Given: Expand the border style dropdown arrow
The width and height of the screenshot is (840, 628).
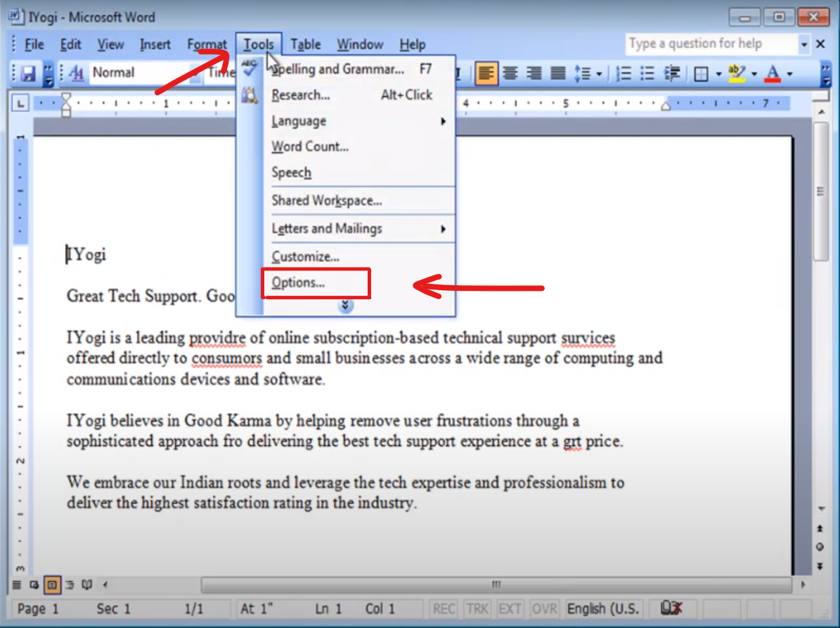Looking at the screenshot, I should (x=718, y=74).
